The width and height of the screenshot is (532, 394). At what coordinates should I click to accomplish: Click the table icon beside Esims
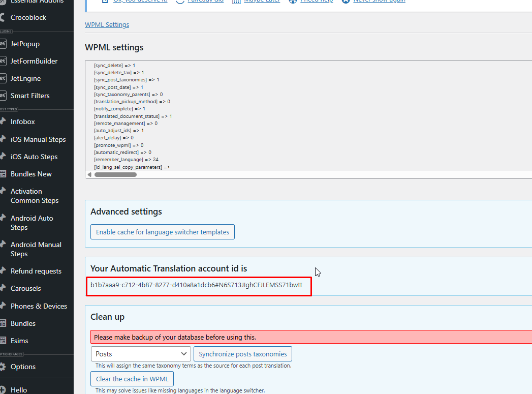3,341
